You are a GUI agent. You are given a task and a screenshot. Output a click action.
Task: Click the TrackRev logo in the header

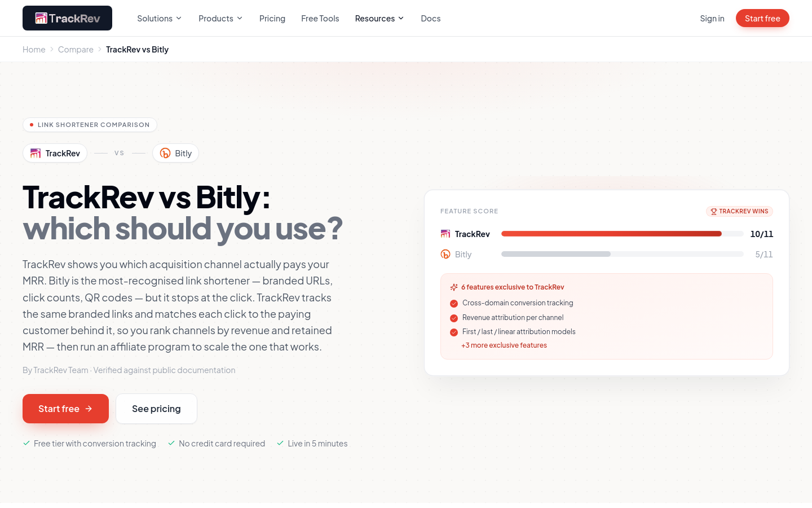coord(67,18)
